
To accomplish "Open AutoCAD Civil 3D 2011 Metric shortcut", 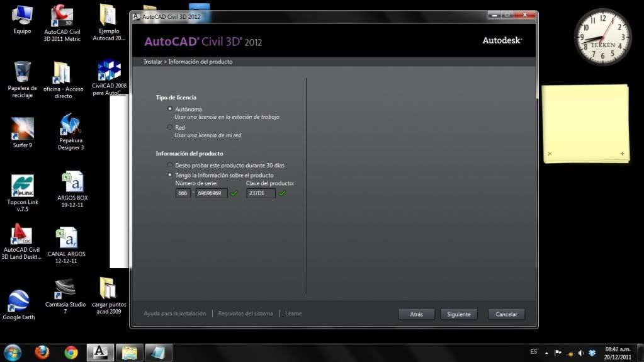I will (x=62, y=23).
